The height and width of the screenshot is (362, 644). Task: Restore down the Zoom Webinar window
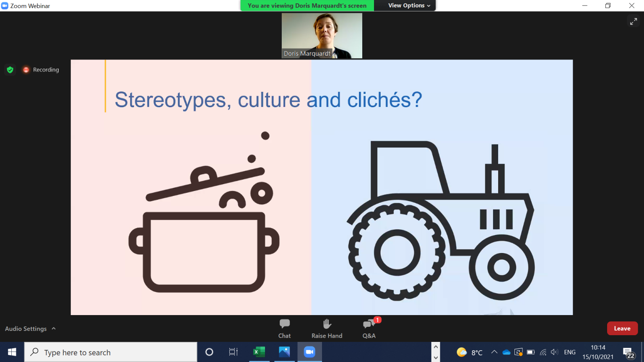pyautogui.click(x=608, y=5)
